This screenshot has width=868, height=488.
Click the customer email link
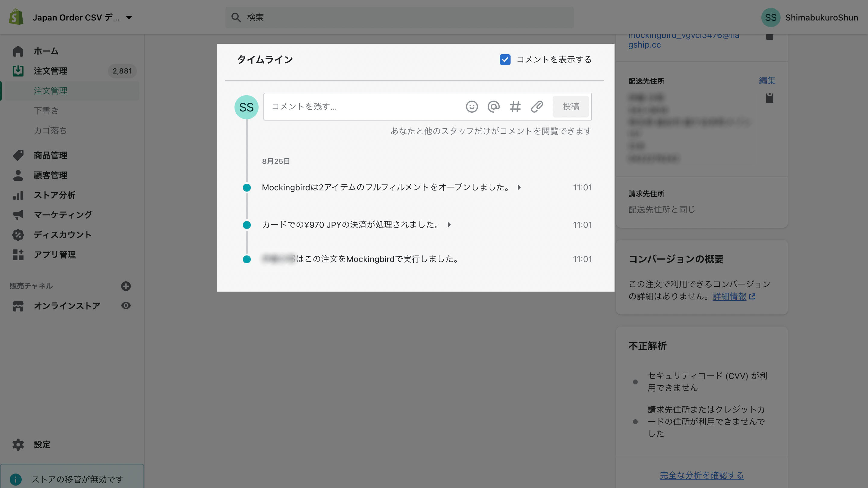coord(684,40)
